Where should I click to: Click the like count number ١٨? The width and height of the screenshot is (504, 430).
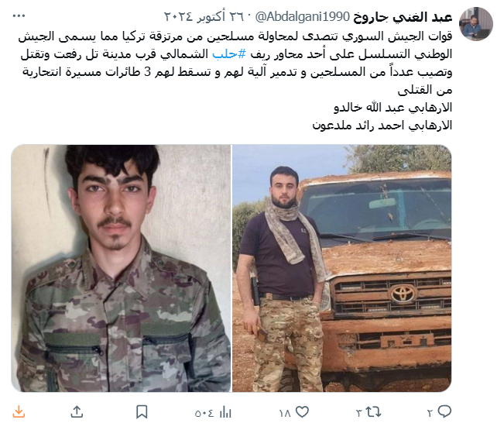tap(285, 413)
